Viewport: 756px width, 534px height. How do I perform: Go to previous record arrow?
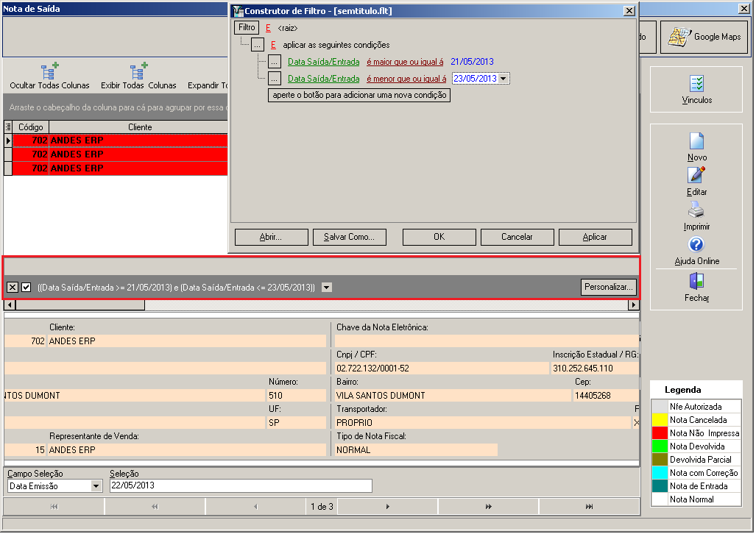tap(255, 507)
